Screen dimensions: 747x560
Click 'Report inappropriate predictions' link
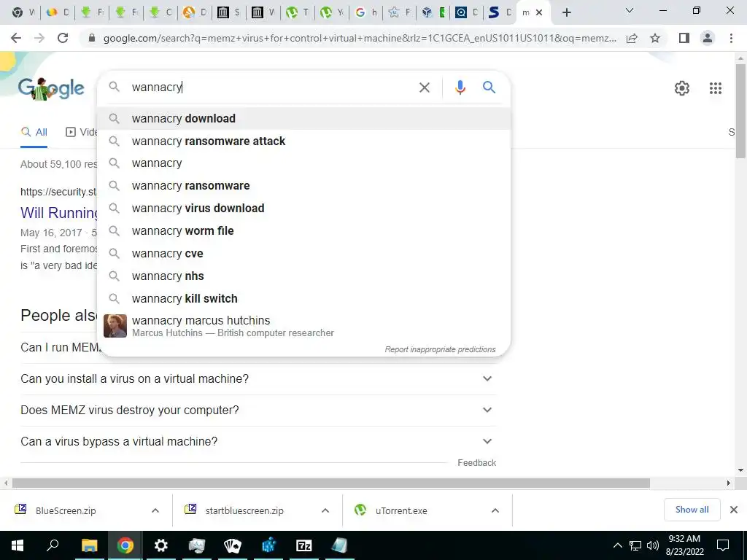coord(440,349)
